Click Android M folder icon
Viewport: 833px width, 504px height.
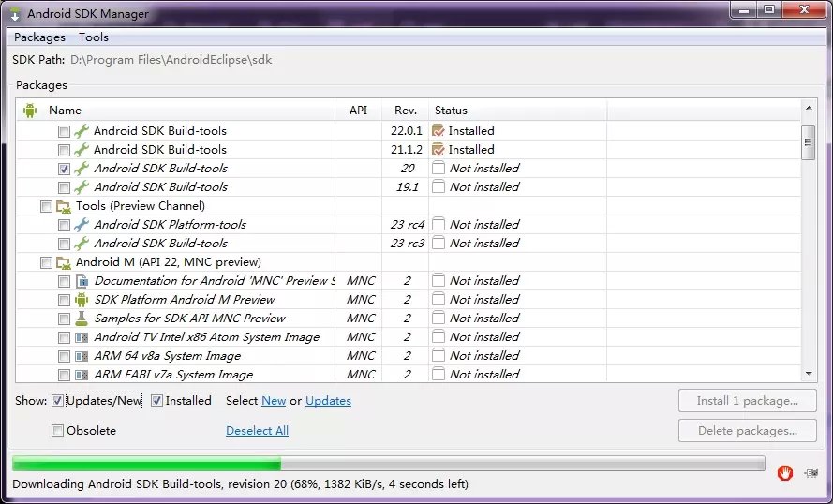coord(64,262)
